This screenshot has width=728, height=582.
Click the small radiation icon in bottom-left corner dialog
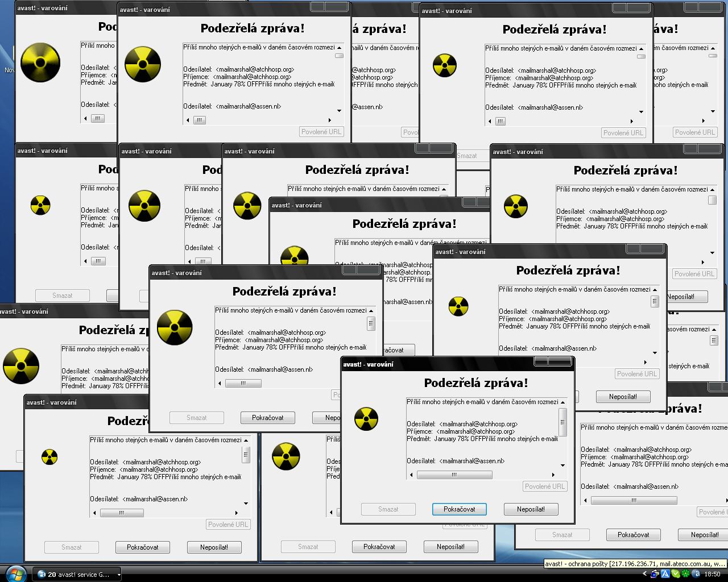click(x=49, y=457)
